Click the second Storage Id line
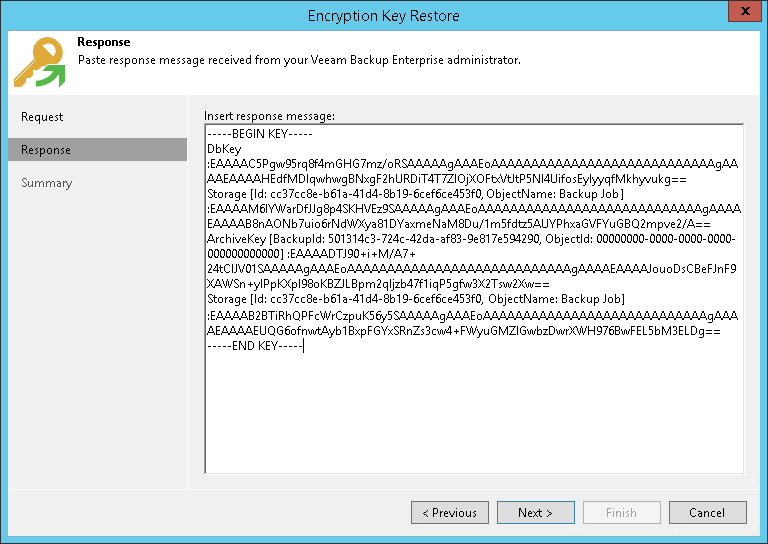The width and height of the screenshot is (768, 544). (415, 300)
